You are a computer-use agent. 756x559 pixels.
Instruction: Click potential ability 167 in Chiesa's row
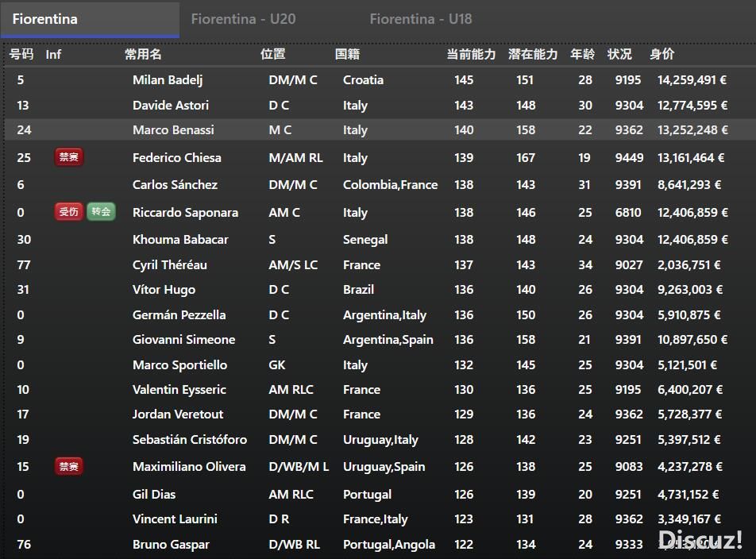tap(526, 157)
